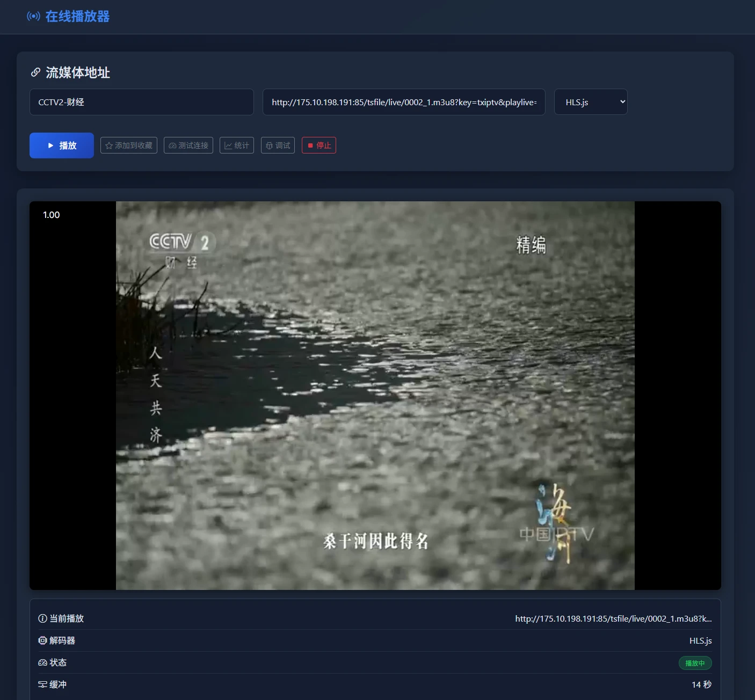Click the decoder chip icon beside 解码器 label
Image resolution: width=755 pixels, height=700 pixels.
(42, 640)
